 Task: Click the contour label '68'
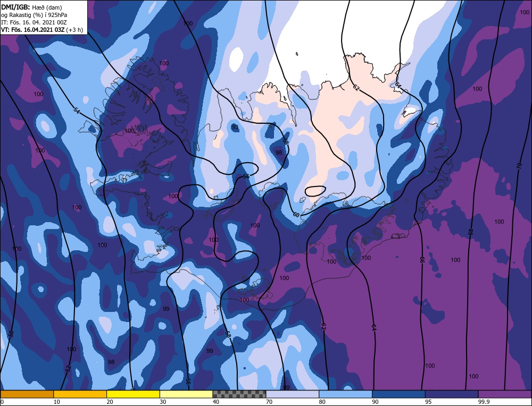point(471,232)
